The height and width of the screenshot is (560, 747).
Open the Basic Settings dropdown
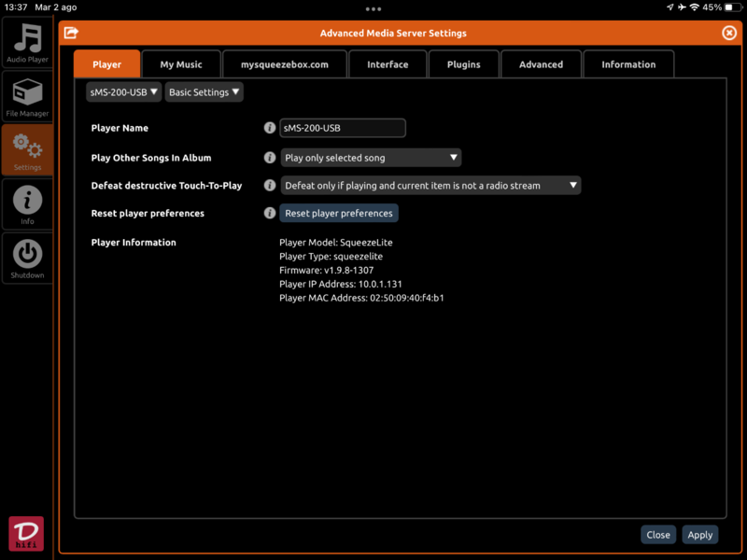point(204,92)
